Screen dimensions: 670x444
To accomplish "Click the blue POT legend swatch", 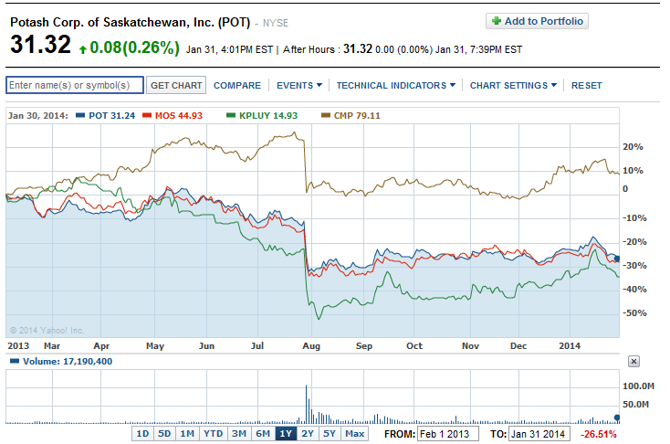I will pos(80,115).
